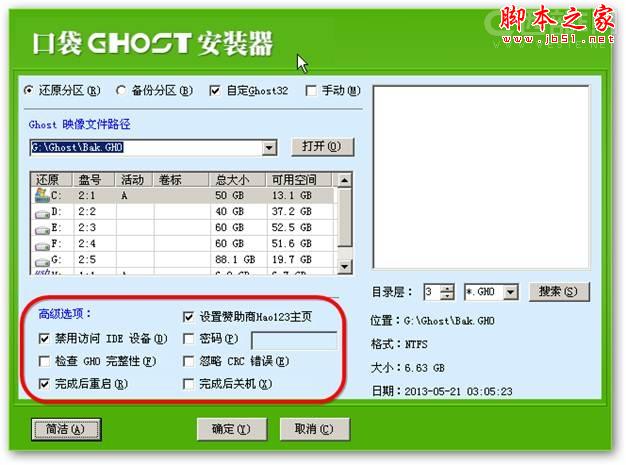Open the *.GHO file type dropdown
This screenshot has width=626, height=465.
click(510, 292)
